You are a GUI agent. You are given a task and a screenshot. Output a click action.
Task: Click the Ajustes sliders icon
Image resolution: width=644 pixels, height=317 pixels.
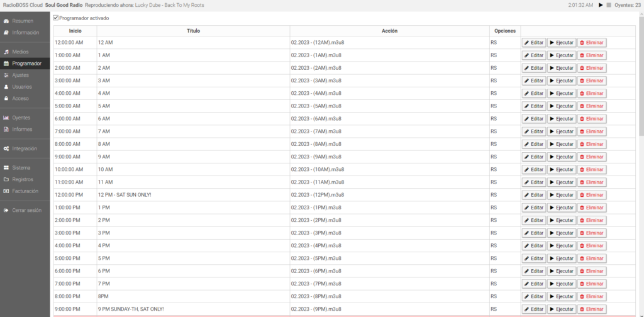6,75
